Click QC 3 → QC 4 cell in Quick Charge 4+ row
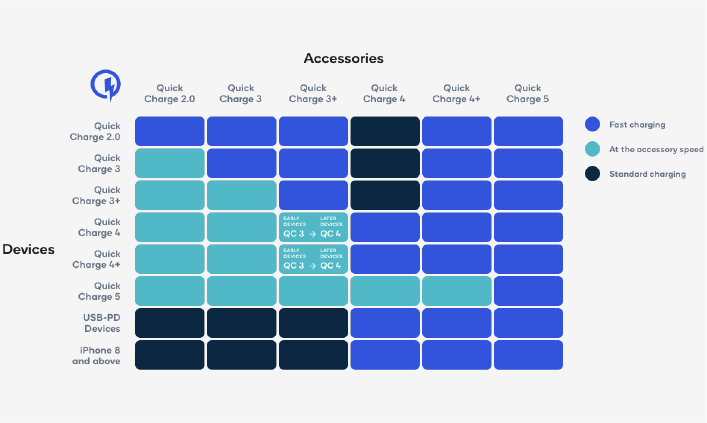This screenshot has height=423, width=707. (x=313, y=259)
